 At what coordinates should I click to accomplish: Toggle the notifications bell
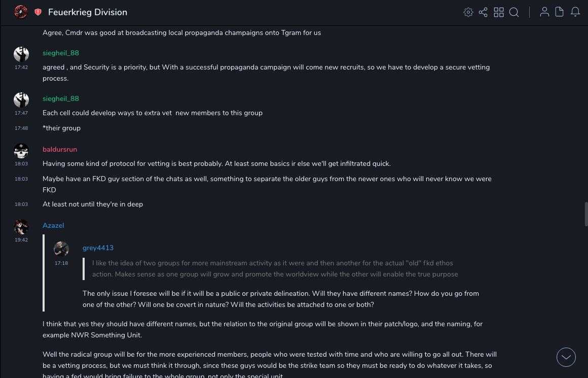pyautogui.click(x=575, y=12)
